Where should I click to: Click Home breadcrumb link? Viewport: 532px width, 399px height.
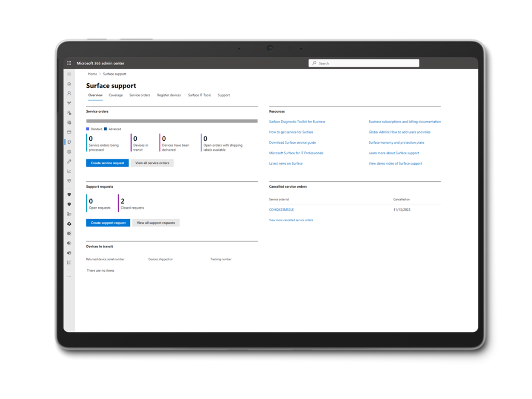[92, 74]
